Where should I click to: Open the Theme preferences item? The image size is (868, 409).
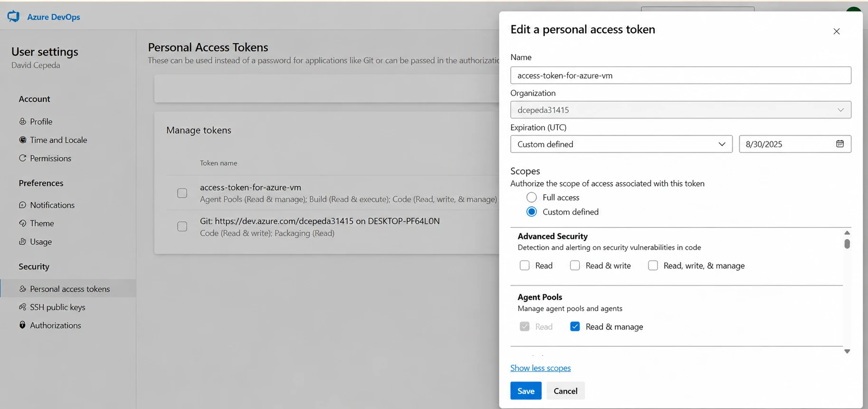pyautogui.click(x=42, y=223)
